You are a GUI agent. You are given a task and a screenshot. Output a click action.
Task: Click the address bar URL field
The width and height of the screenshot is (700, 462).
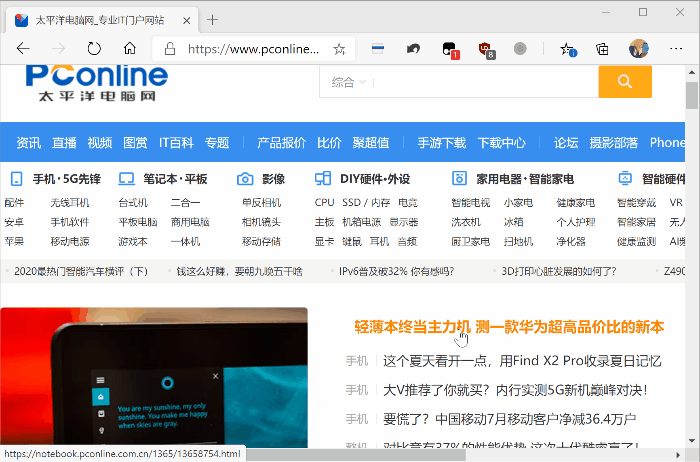tap(253, 48)
